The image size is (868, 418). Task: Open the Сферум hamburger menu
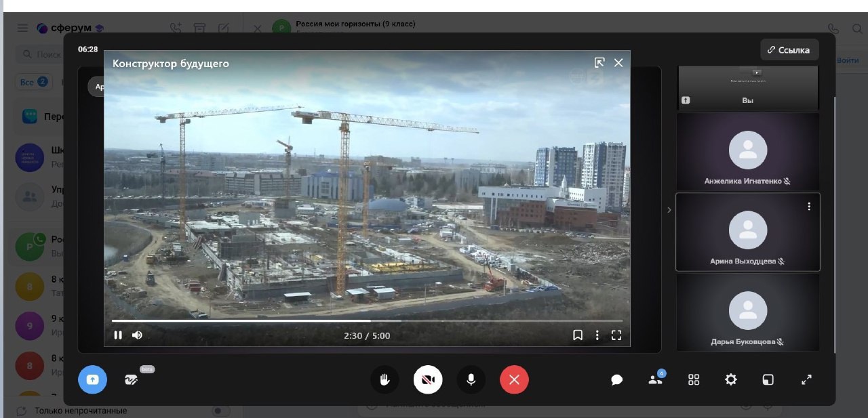[22, 28]
